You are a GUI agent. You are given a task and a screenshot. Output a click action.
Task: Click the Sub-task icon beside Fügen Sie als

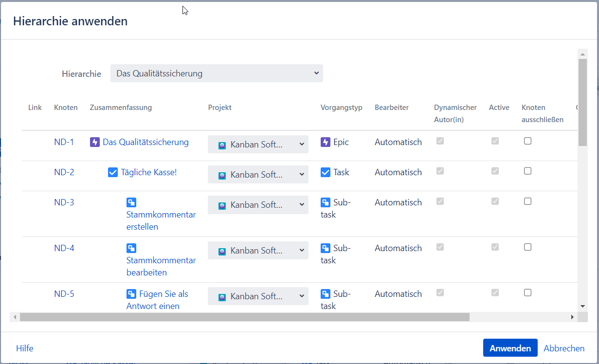pyautogui.click(x=131, y=294)
